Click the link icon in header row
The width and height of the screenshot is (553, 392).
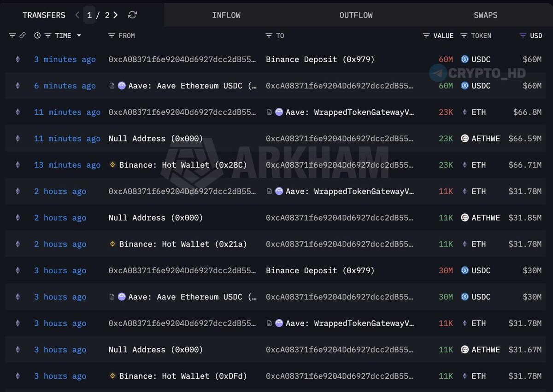click(22, 35)
